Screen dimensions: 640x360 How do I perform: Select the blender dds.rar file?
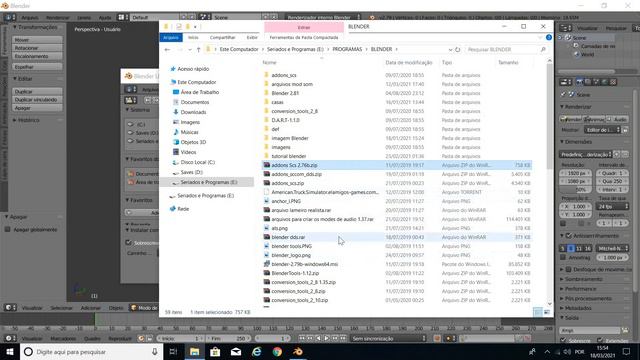pyautogui.click(x=288, y=237)
